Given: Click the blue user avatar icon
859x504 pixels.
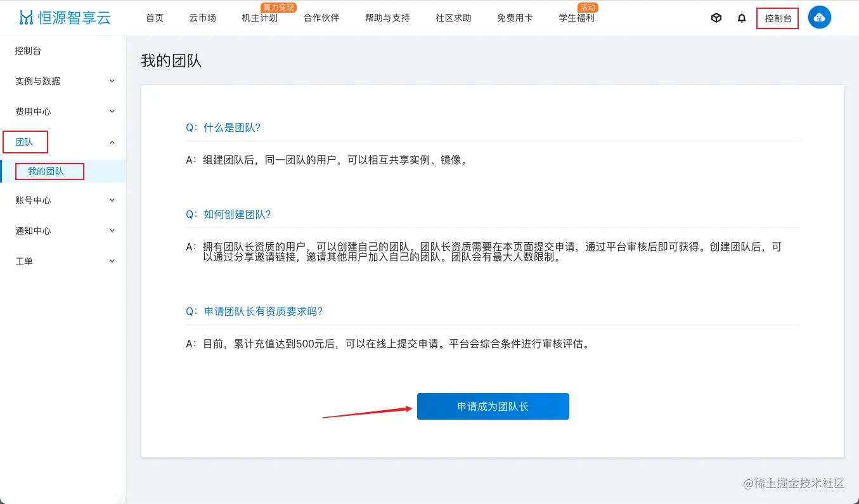Looking at the screenshot, I should (819, 18).
